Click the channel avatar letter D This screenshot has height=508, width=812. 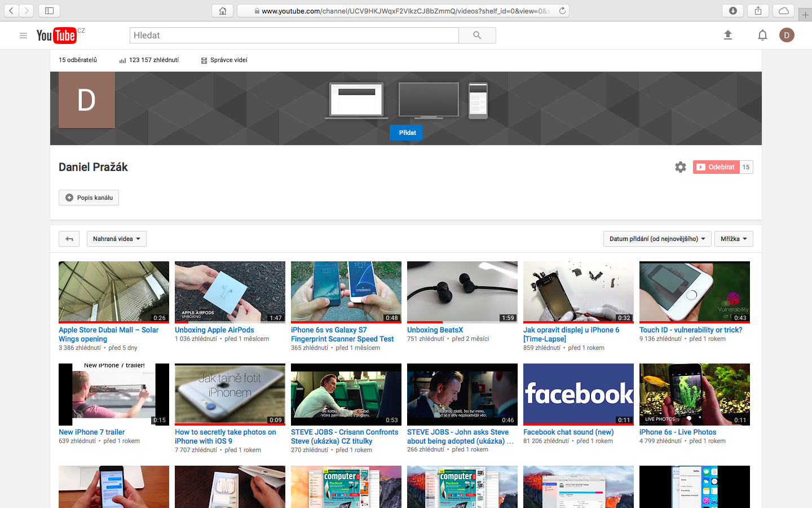tap(87, 100)
